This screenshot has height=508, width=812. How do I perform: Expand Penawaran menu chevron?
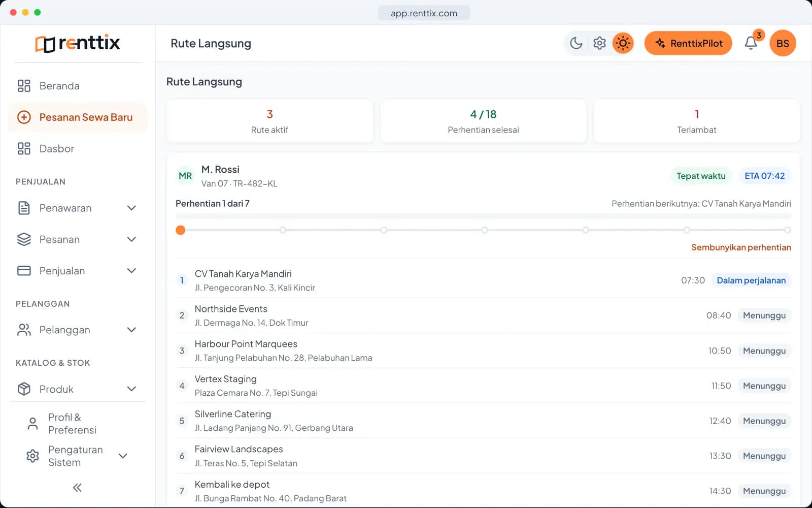[x=131, y=208]
